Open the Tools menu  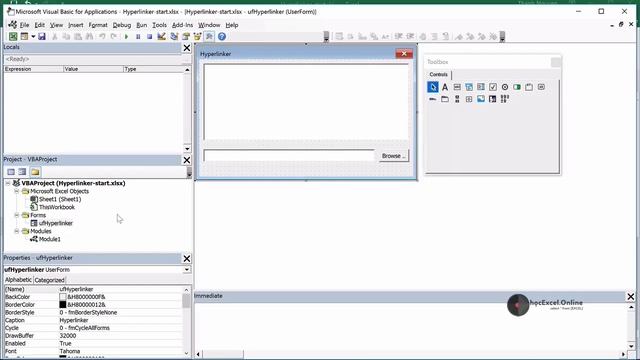159,25
